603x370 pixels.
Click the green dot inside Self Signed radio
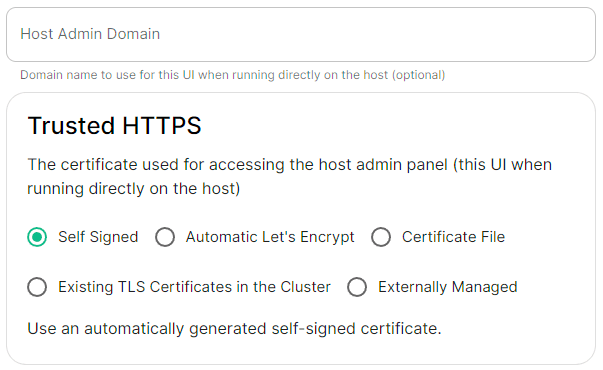[37, 237]
